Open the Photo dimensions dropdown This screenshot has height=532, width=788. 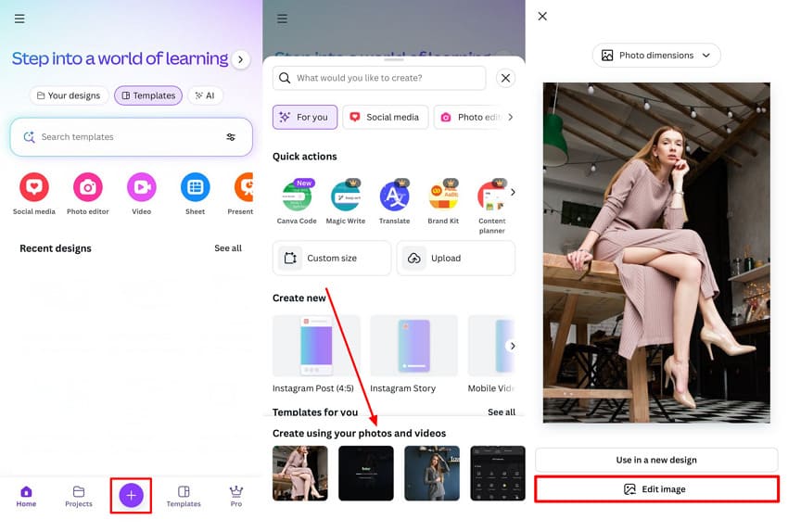pos(656,56)
